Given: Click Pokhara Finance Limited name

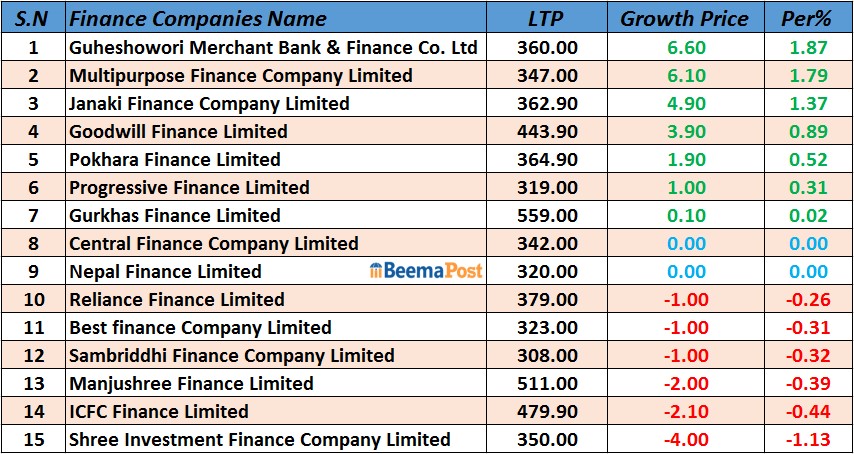Looking at the screenshot, I should click(175, 159).
